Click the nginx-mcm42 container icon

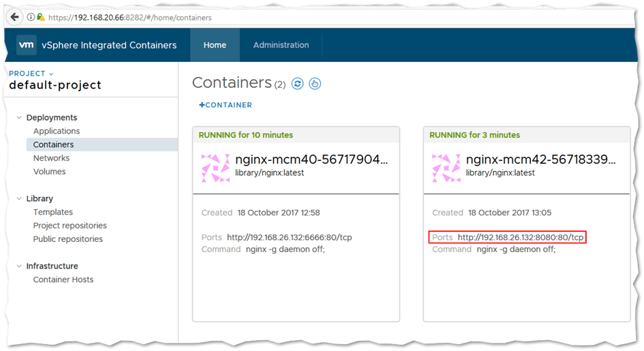click(x=446, y=168)
